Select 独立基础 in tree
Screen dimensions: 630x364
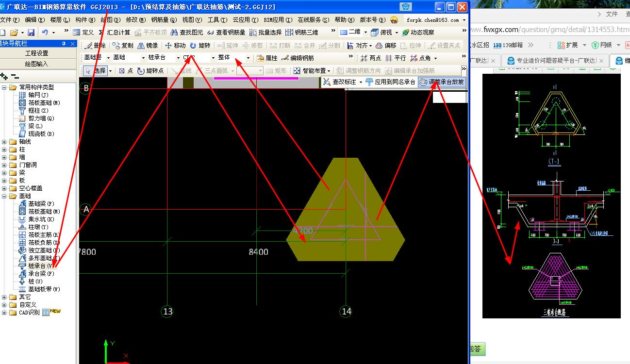[38, 250]
